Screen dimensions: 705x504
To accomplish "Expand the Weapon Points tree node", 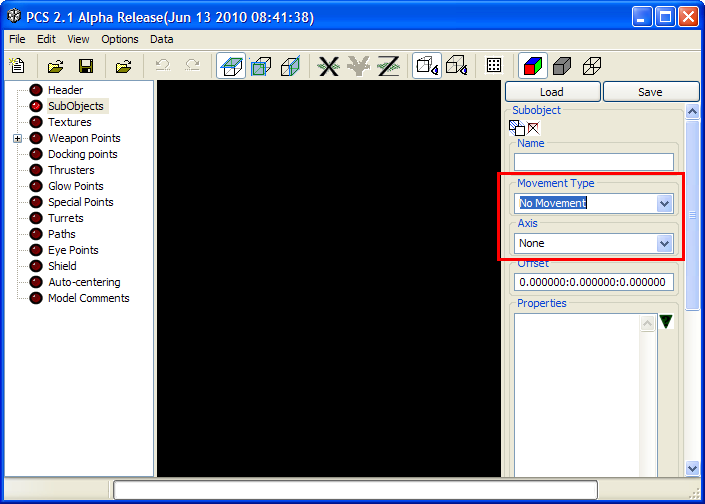I will pos(18,138).
